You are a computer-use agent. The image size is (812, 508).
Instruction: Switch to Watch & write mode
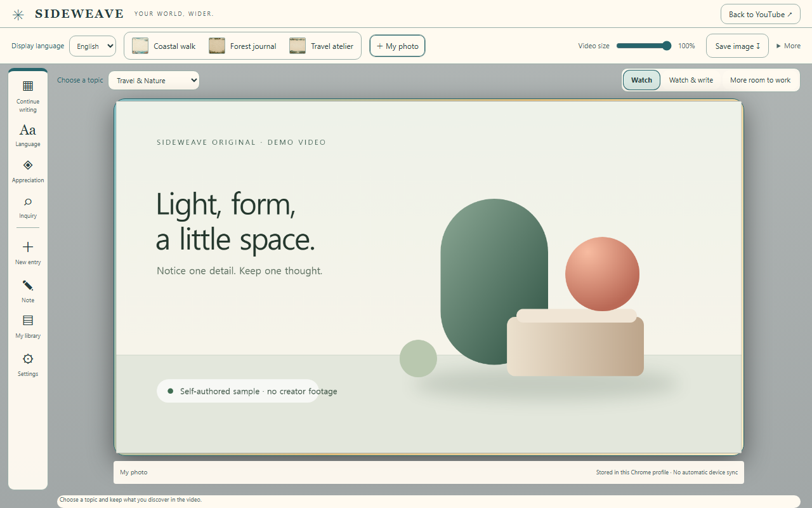pyautogui.click(x=691, y=80)
